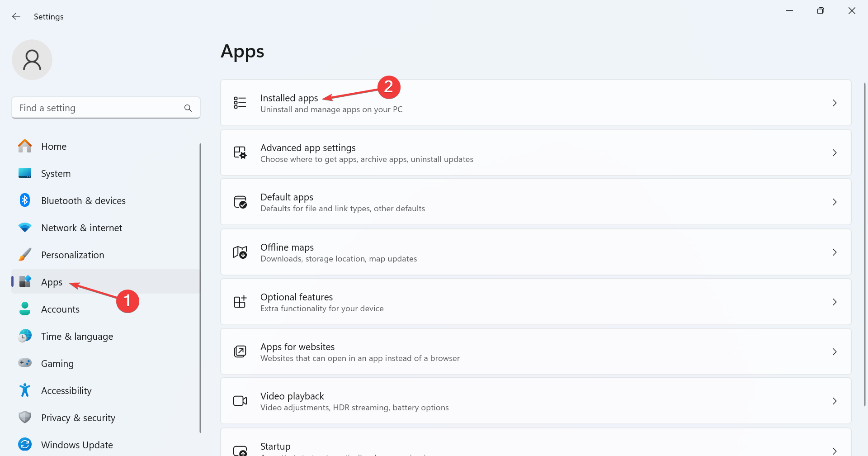
Task: Click the back arrow icon
Action: 16,17
